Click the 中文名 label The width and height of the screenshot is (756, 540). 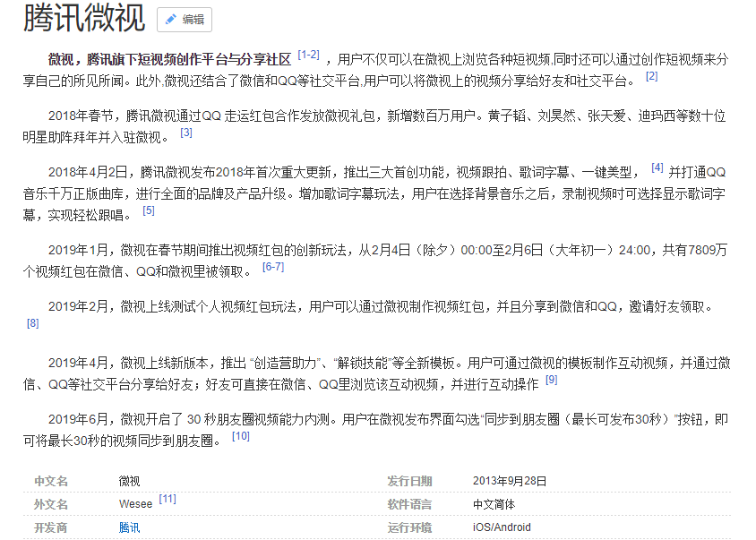51,481
